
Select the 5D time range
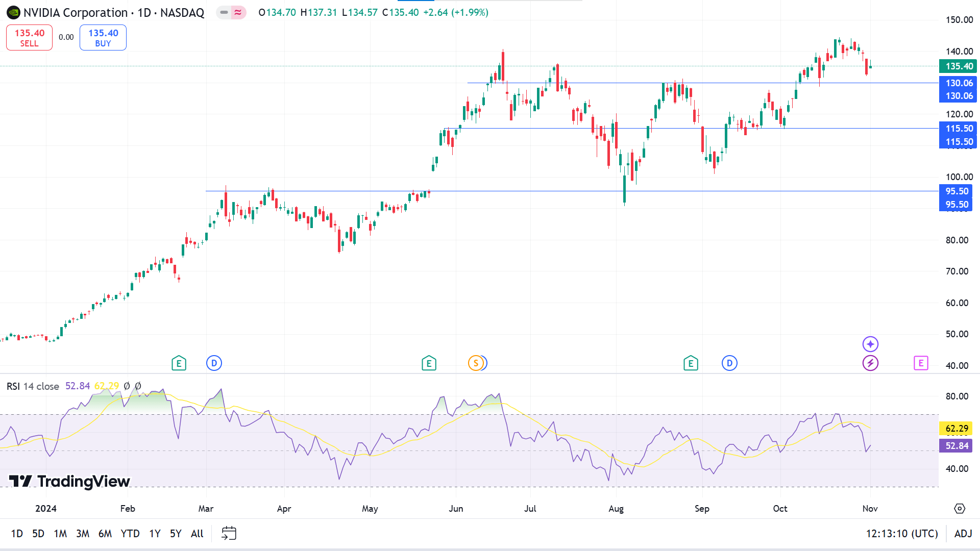[38, 533]
